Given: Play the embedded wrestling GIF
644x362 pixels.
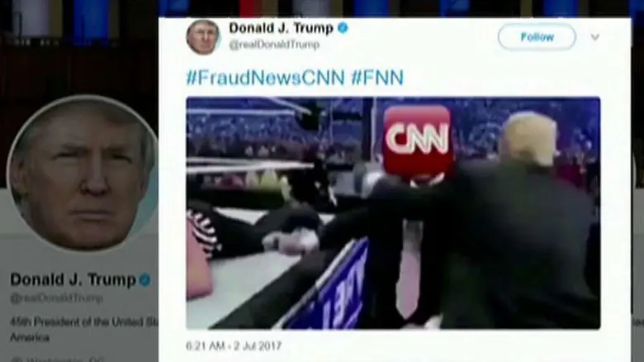Looking at the screenshot, I should click(393, 213).
